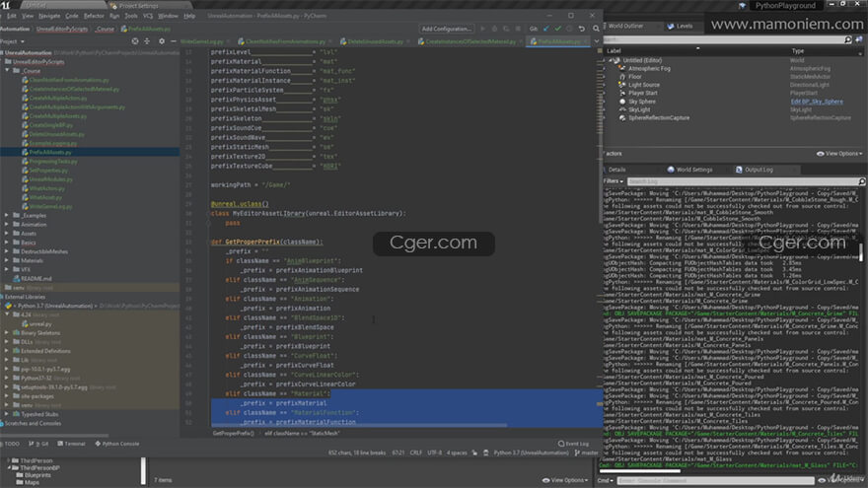The height and width of the screenshot is (488, 868).
Task: Click the Python 3.7 interpreter in status bar
Action: click(x=531, y=453)
